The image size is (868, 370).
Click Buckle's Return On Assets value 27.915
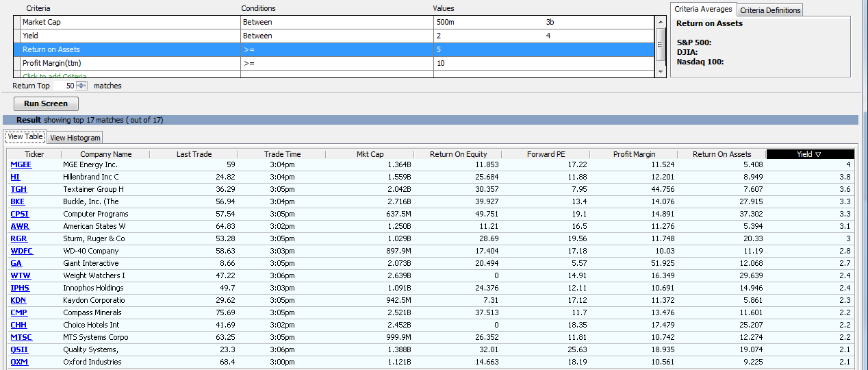coord(750,201)
